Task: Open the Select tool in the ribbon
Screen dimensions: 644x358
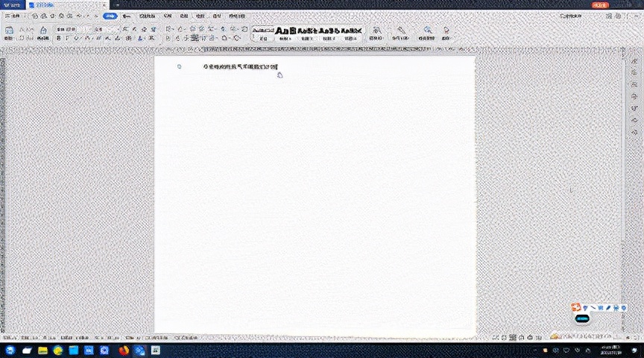Action: (x=446, y=33)
